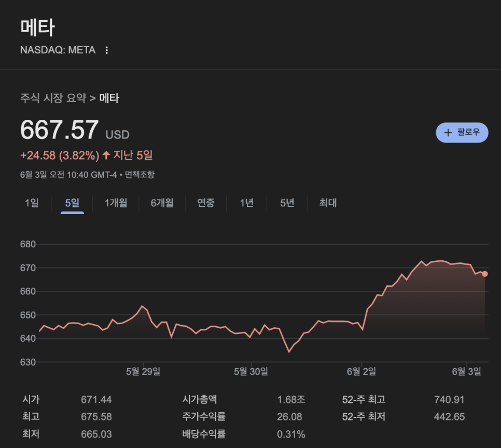
Task: Click the current price dot on the chart
Action: (485, 274)
